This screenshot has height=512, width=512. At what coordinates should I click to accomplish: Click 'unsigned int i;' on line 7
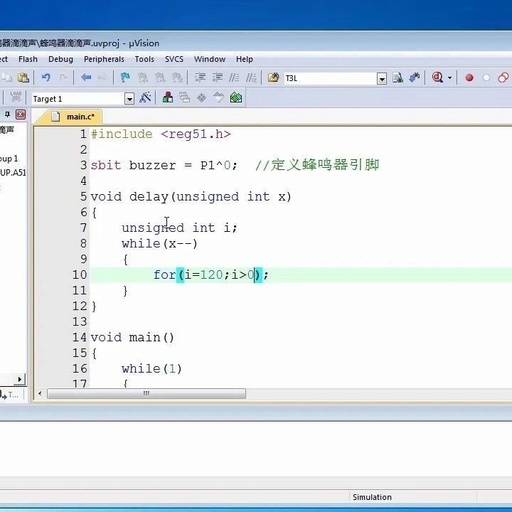[179, 228]
